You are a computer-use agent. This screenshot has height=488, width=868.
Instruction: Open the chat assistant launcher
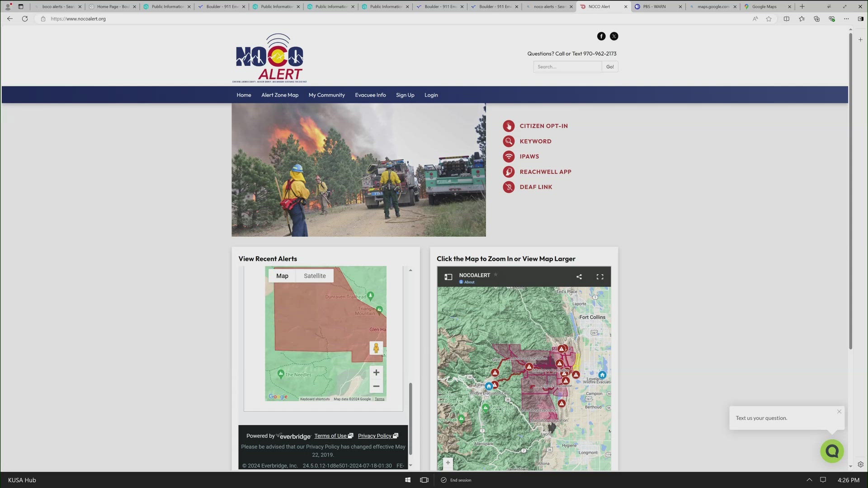tap(832, 450)
